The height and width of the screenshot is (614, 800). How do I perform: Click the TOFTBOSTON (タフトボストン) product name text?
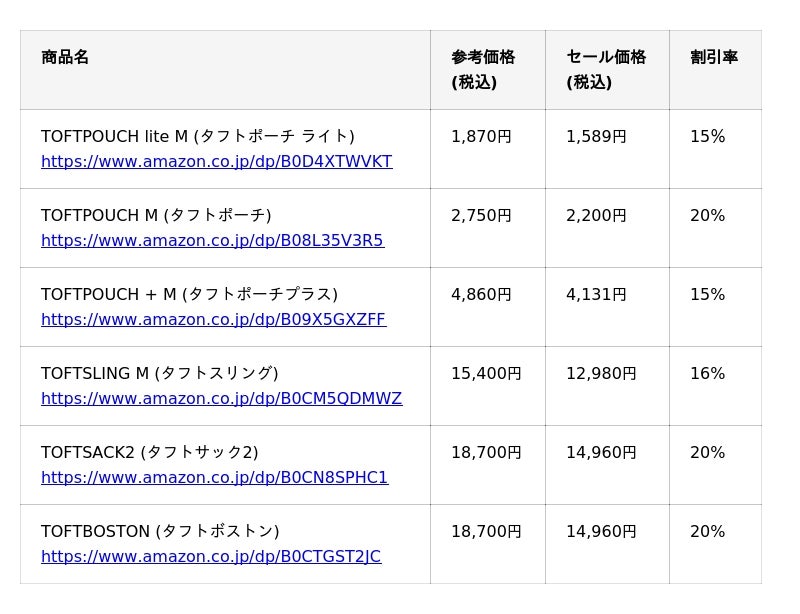click(x=160, y=531)
